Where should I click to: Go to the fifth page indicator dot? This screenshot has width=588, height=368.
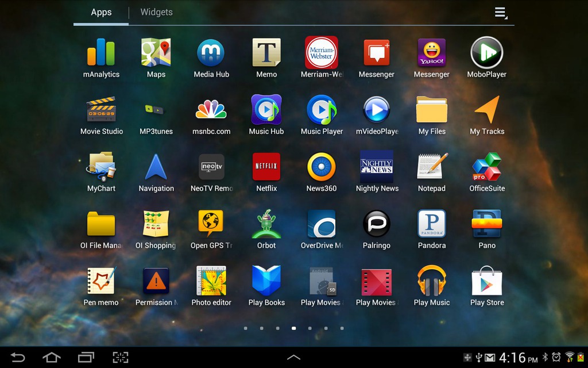pos(310,328)
